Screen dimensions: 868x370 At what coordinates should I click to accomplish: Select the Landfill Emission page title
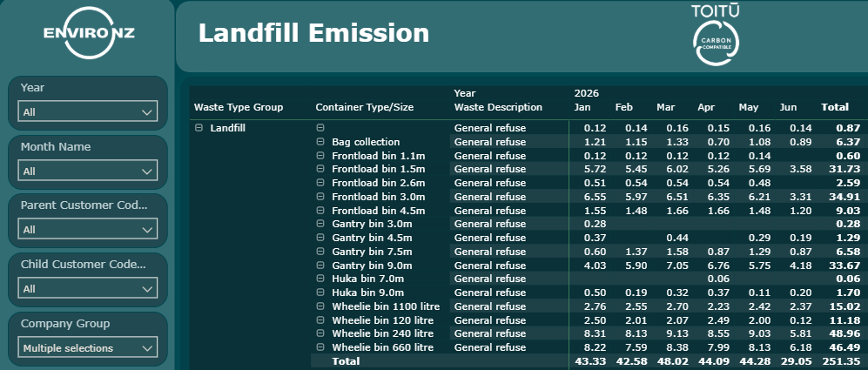[x=314, y=33]
